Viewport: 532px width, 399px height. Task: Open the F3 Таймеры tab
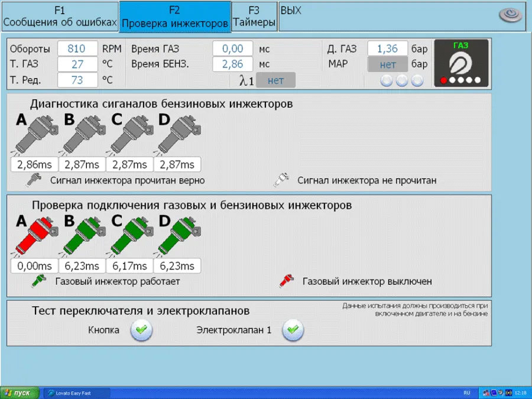pyautogui.click(x=254, y=17)
